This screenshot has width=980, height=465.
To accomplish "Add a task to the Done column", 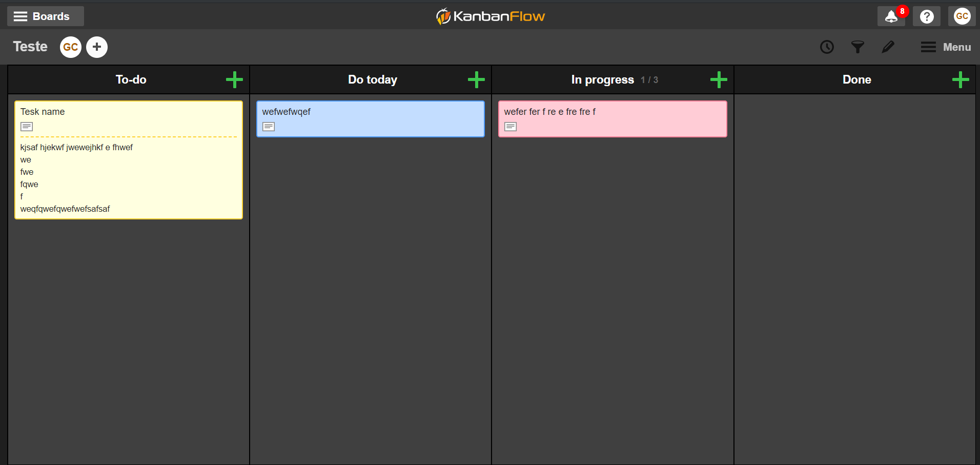I will coord(961,79).
